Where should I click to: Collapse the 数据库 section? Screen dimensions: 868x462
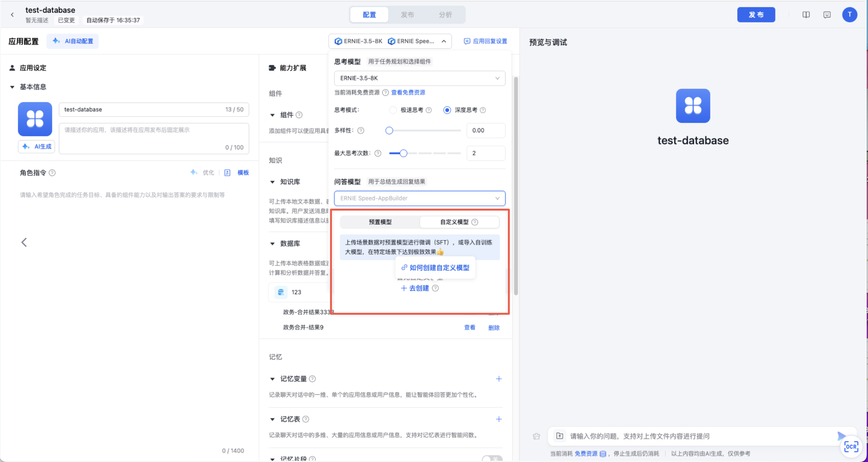coord(272,244)
